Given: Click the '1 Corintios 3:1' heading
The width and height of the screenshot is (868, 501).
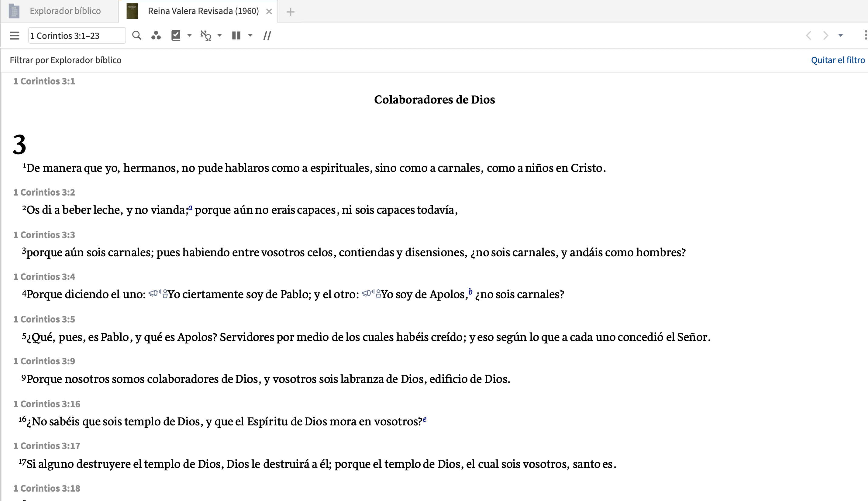Looking at the screenshot, I should tap(44, 81).
